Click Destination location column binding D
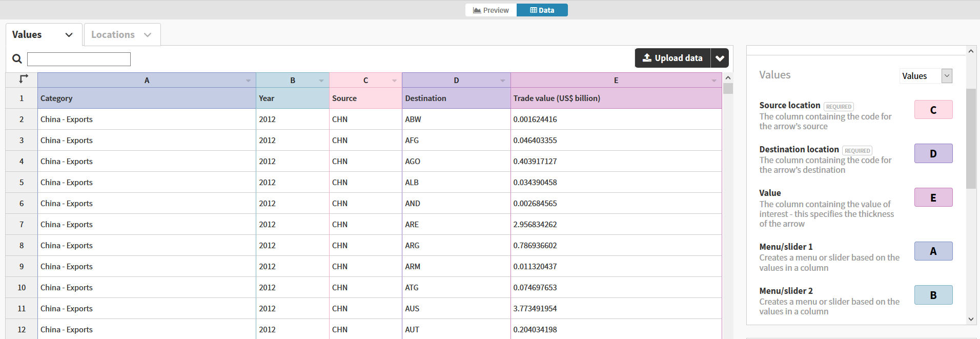Viewport: 980px width, 339px height. (933, 153)
